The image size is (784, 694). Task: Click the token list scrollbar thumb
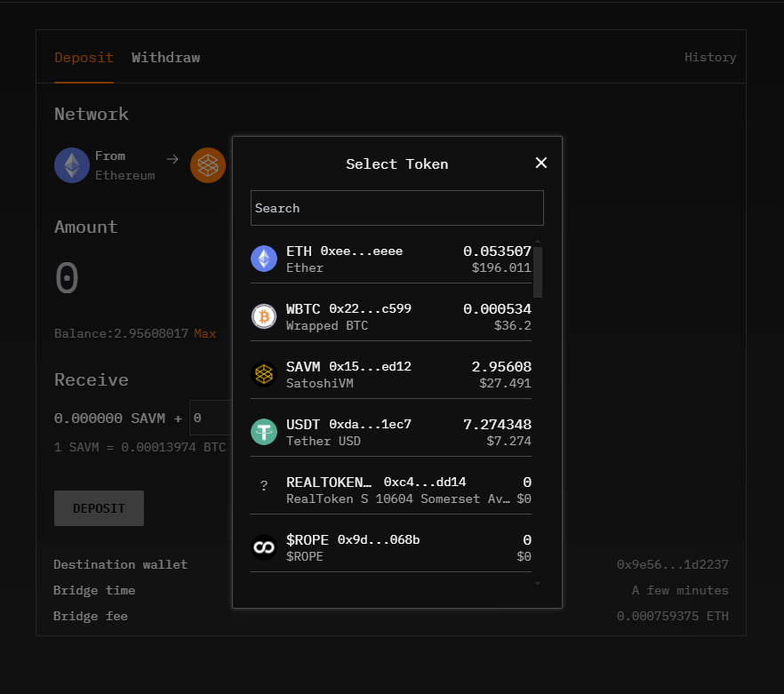coord(538,272)
